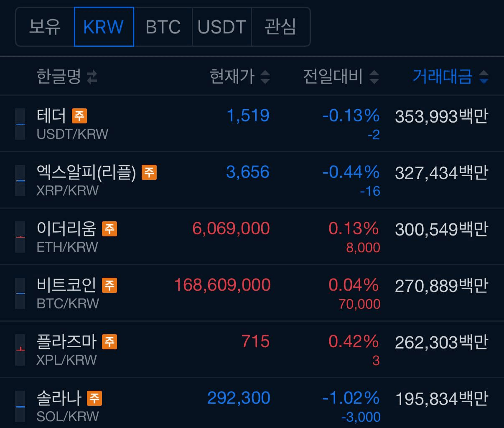Open the USDT market tab

[221, 27]
